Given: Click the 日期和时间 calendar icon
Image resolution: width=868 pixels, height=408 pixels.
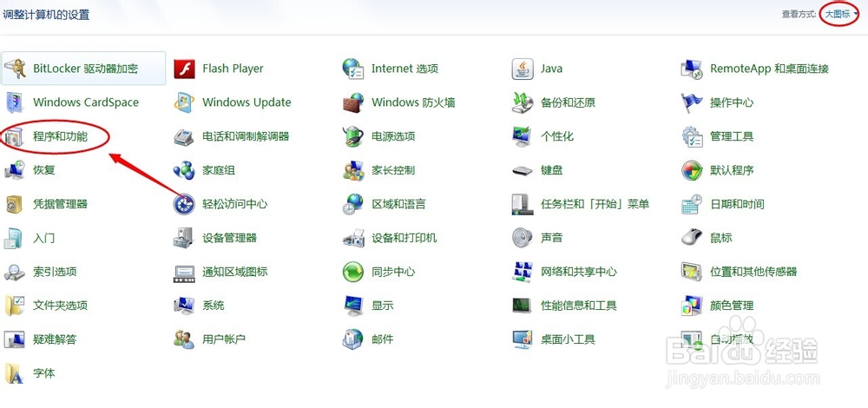Looking at the screenshot, I should tap(692, 204).
